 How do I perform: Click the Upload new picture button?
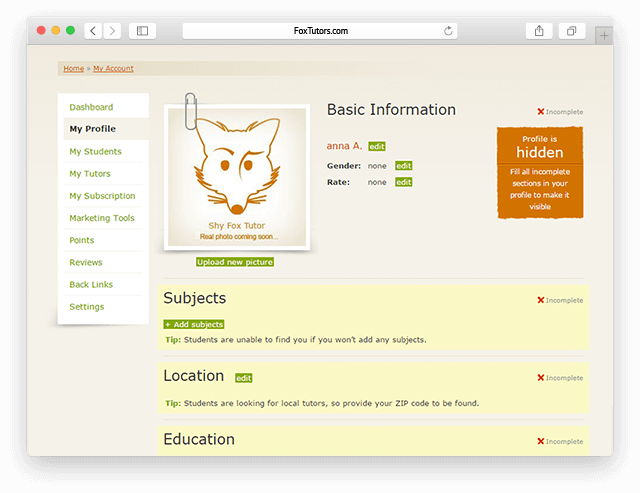click(235, 262)
